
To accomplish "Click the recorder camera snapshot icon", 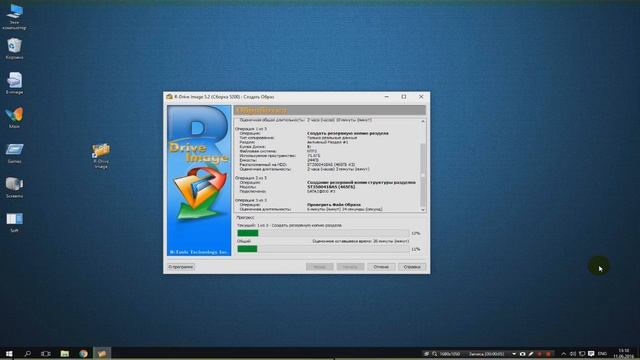I will tap(522, 354).
